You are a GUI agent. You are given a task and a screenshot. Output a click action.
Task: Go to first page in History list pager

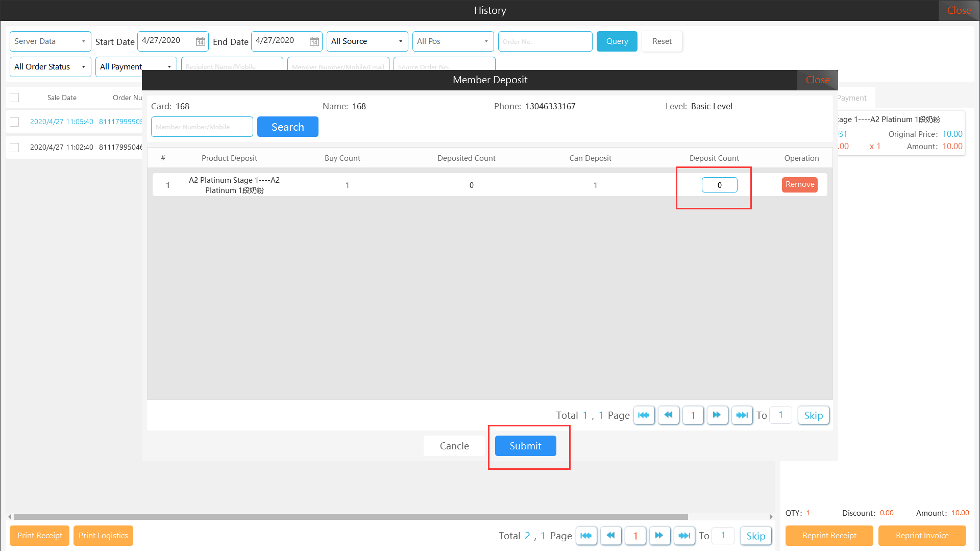586,536
